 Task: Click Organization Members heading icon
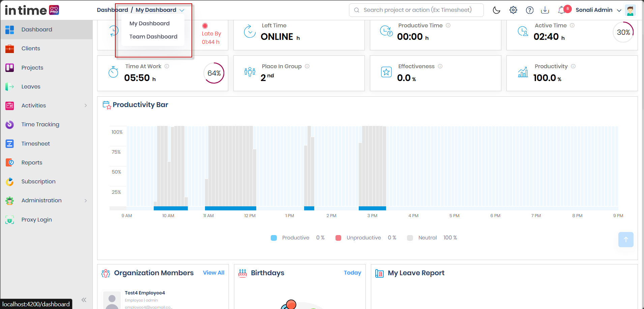(106, 273)
